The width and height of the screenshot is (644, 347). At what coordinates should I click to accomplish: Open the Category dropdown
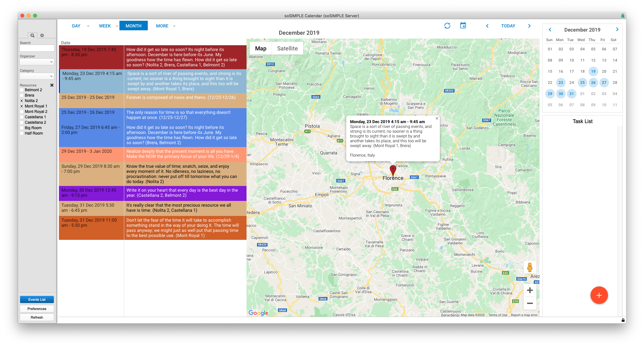coord(37,76)
